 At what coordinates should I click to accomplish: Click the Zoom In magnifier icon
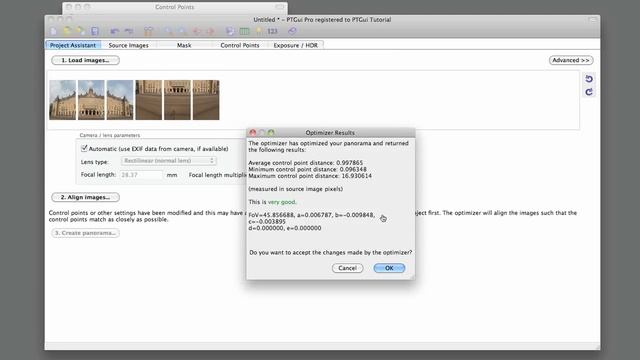pos(168,31)
